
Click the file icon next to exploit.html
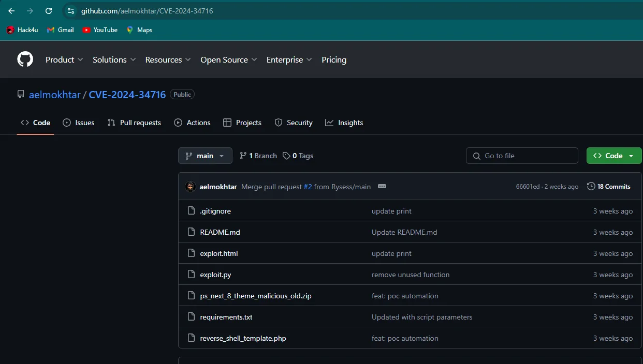[x=191, y=253]
